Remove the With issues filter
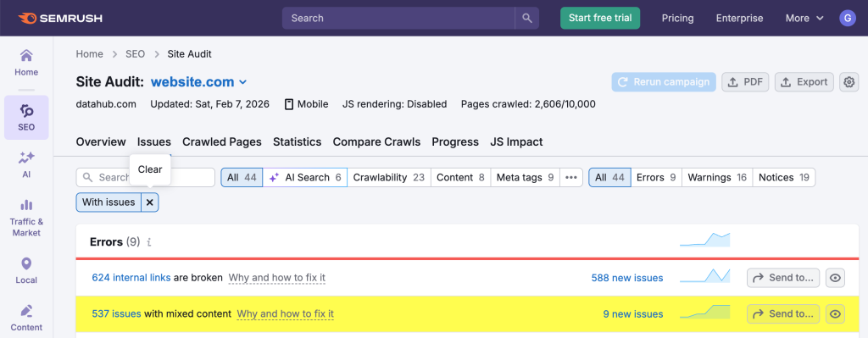868x338 pixels. point(149,202)
